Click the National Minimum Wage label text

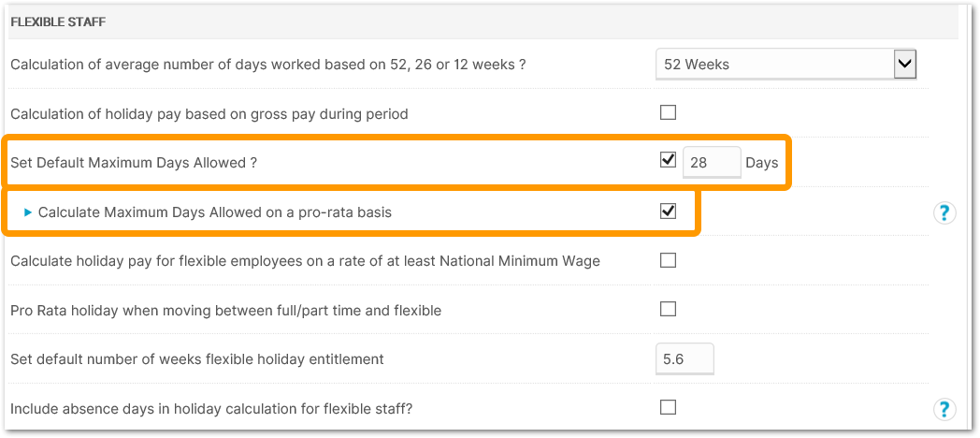coord(305,261)
